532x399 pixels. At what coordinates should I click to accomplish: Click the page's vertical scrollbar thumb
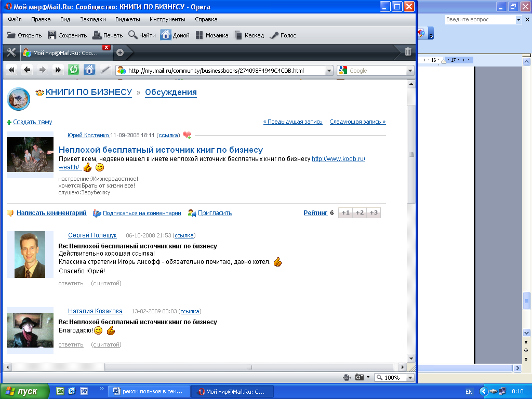click(411, 154)
